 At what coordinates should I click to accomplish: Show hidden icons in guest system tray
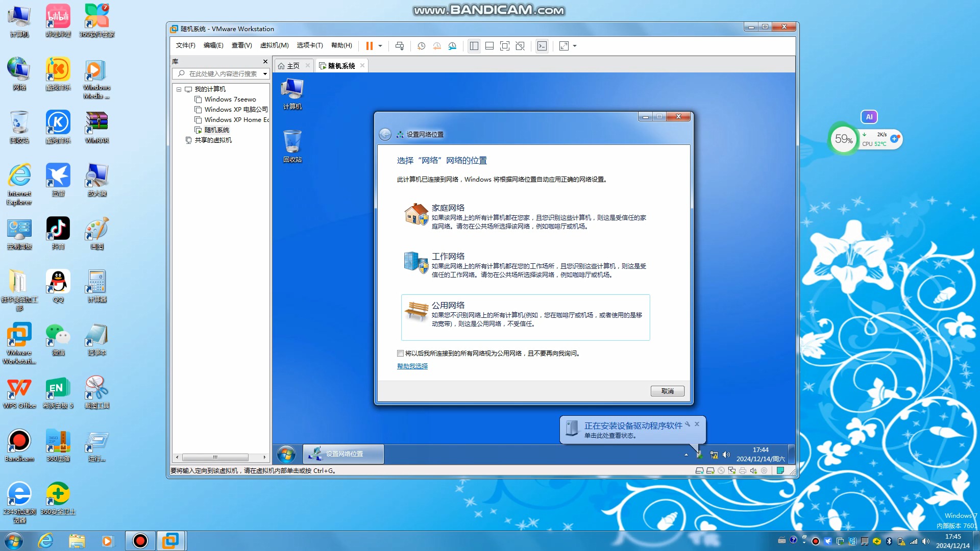(686, 455)
